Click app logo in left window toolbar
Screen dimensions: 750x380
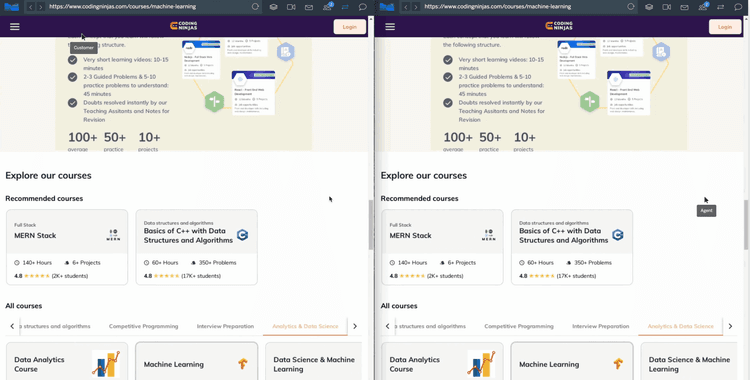click(x=11, y=7)
